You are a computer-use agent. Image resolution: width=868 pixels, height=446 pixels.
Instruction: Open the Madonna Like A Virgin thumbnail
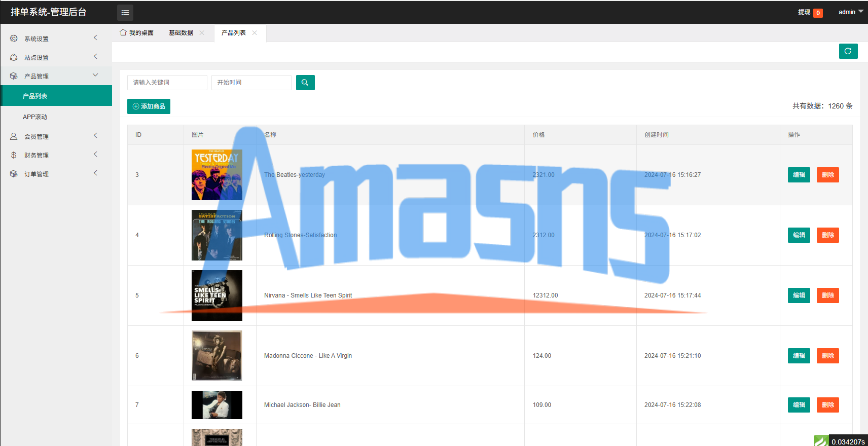click(x=217, y=356)
